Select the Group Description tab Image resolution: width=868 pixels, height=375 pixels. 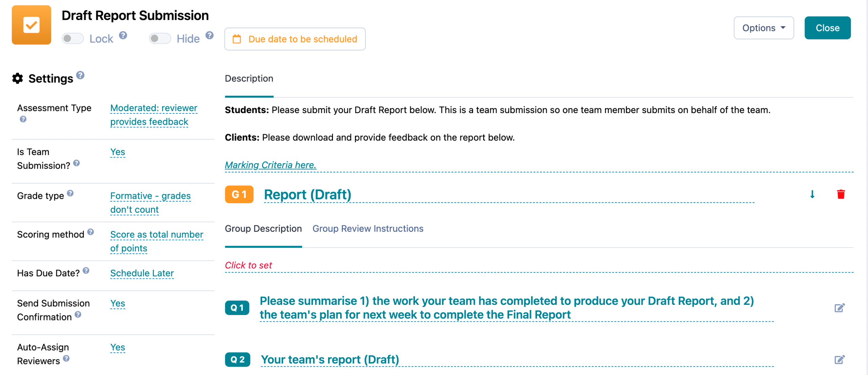[x=263, y=229]
